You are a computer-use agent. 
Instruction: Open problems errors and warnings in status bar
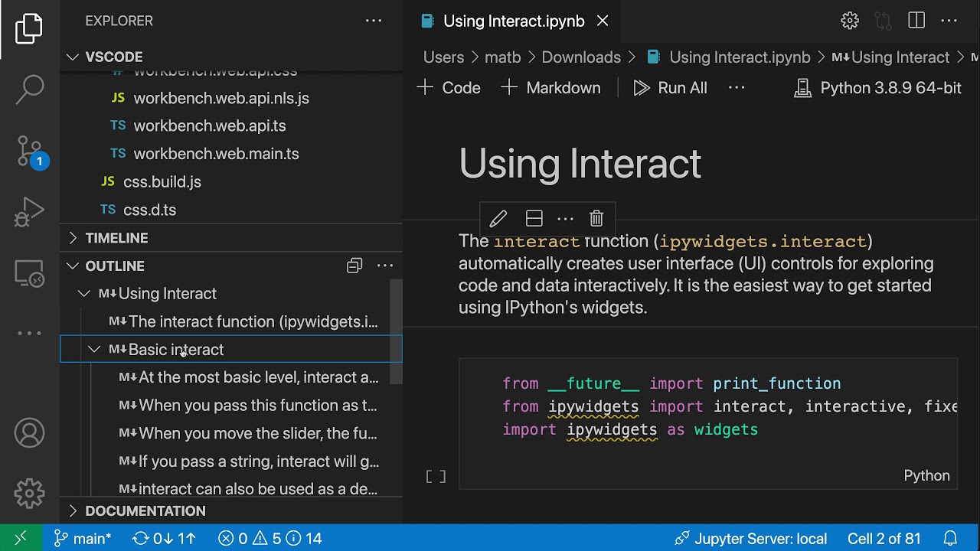(269, 538)
